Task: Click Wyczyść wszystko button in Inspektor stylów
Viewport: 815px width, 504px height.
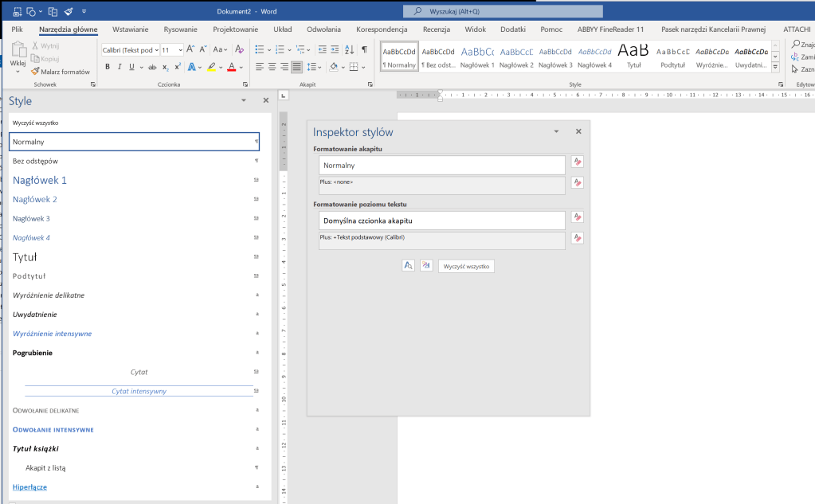Action: click(x=466, y=266)
